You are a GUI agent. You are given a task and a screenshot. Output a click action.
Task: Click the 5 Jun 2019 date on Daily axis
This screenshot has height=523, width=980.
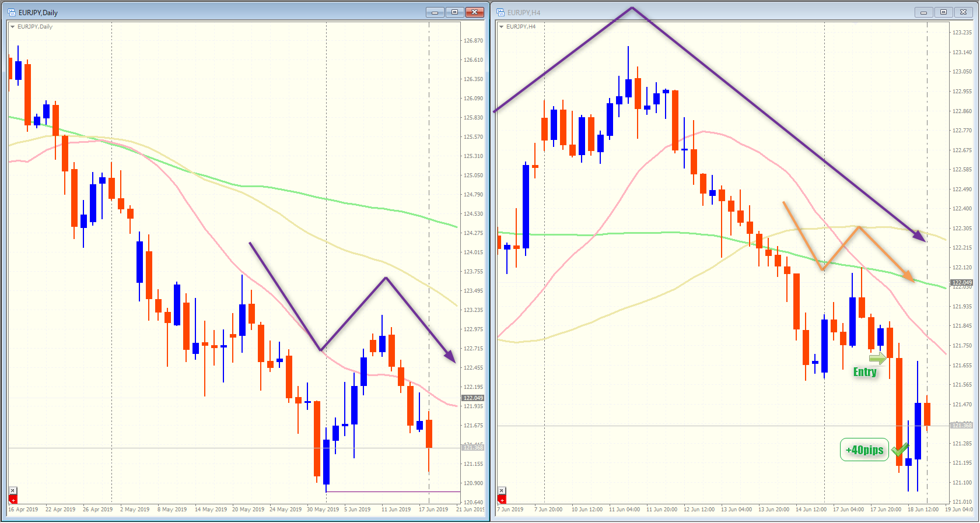click(x=357, y=509)
